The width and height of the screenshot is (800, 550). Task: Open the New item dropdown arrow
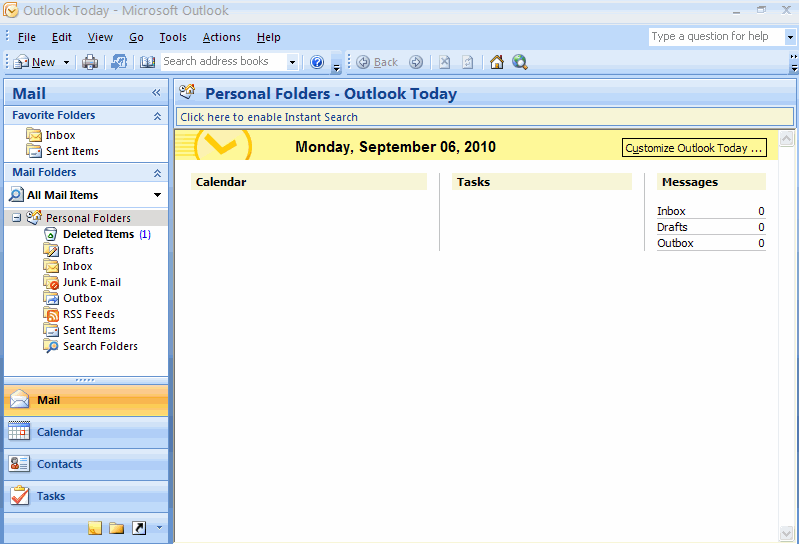(x=66, y=62)
